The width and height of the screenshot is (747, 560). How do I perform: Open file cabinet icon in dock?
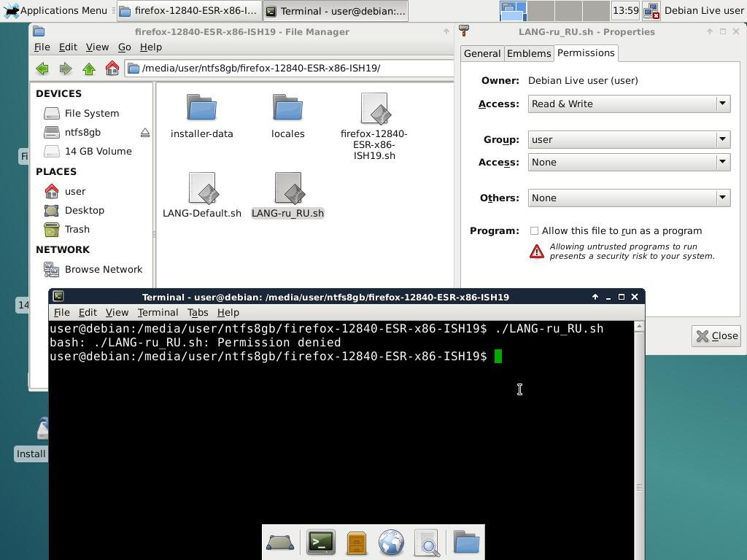[x=356, y=542]
